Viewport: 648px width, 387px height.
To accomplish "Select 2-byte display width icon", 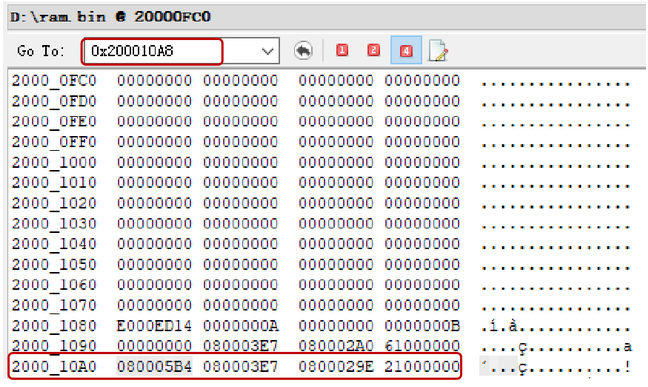I will (x=374, y=50).
